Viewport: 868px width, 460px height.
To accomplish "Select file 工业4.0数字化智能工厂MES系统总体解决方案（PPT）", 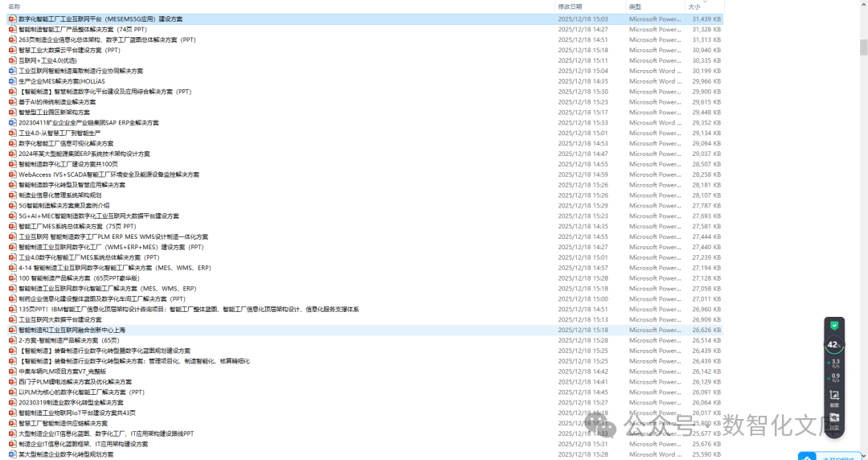I will tap(88, 257).
